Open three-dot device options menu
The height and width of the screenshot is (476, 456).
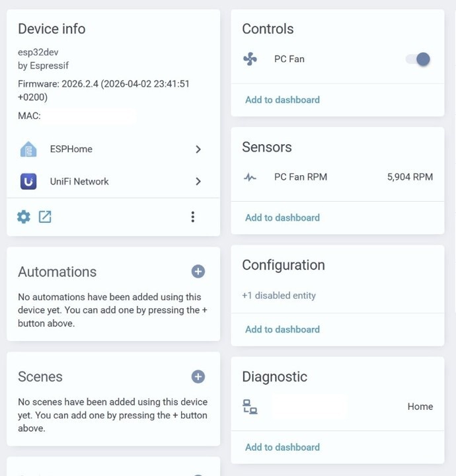coord(192,217)
